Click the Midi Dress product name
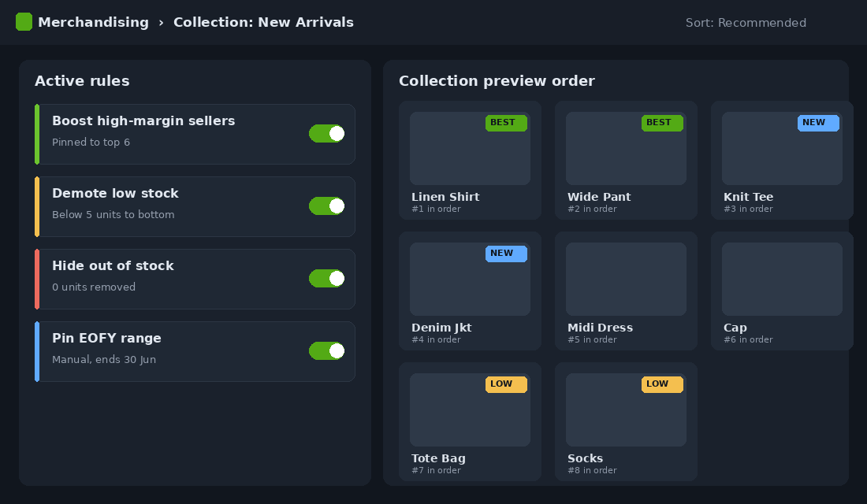Viewport: 867px width, 504px height. [x=600, y=328]
